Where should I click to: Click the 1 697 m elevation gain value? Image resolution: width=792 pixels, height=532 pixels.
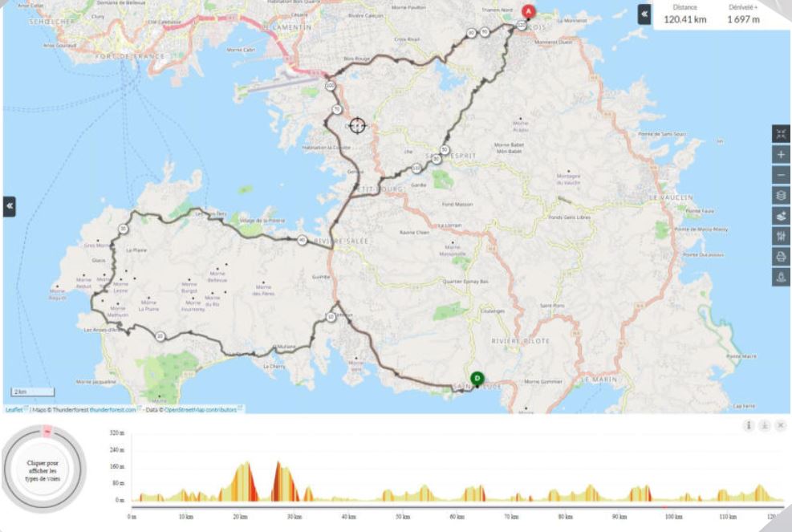pyautogui.click(x=743, y=20)
